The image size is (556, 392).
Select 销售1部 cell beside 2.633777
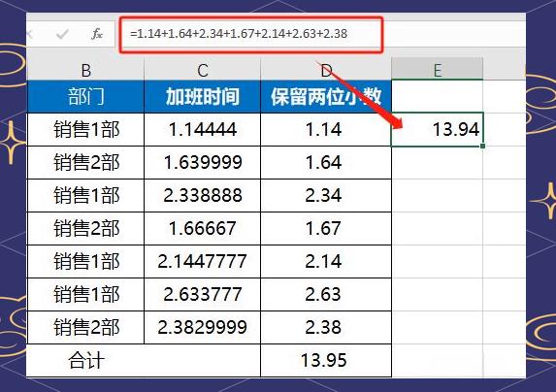click(85, 294)
